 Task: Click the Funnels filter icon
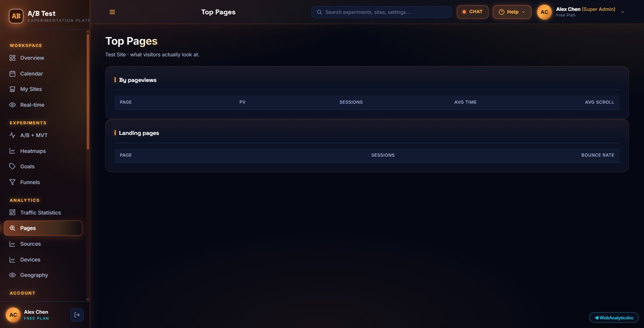(x=12, y=182)
